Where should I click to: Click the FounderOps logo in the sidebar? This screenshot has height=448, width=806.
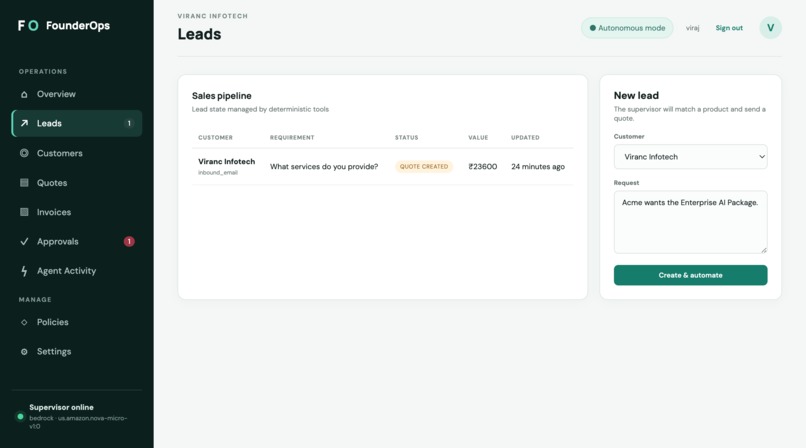pyautogui.click(x=64, y=26)
